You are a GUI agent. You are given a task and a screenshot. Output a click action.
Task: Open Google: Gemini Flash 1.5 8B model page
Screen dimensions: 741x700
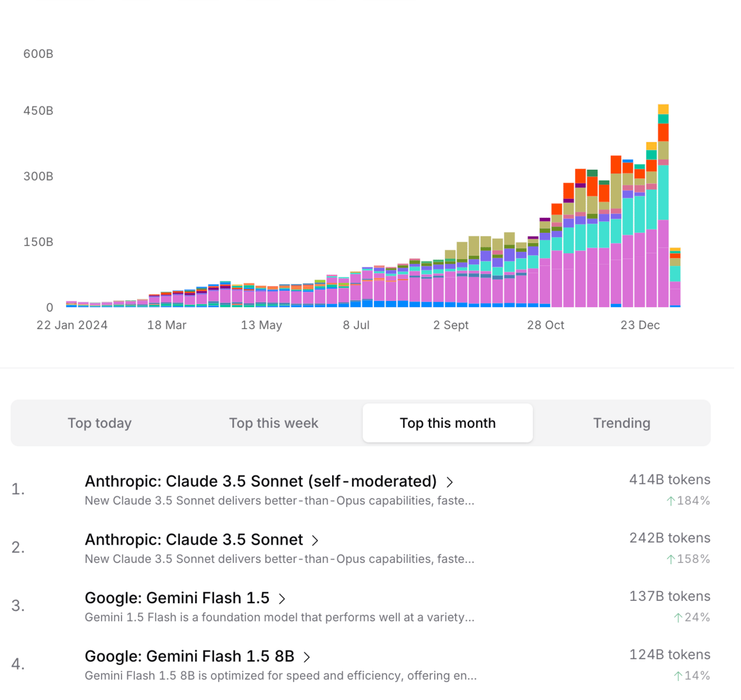(x=190, y=656)
